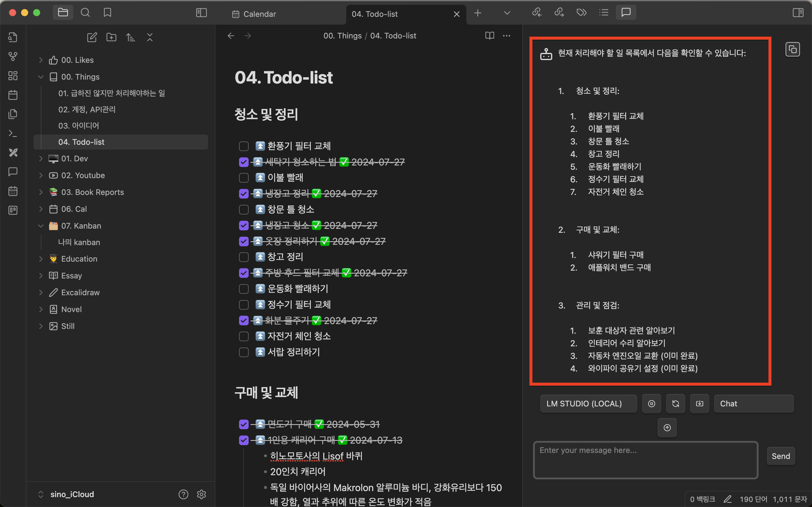Open 03. 아이디어 note in sidebar

79,126
